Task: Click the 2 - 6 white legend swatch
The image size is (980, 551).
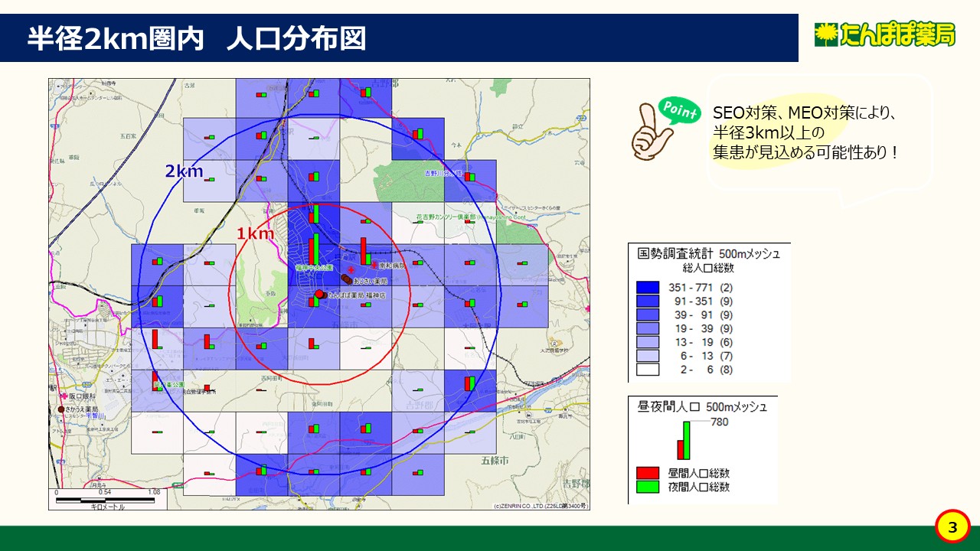Action: click(647, 370)
